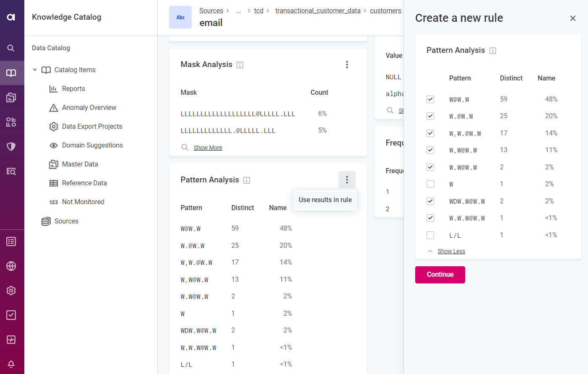Click the search icon in left sidebar
The image size is (588, 374).
coord(11,48)
